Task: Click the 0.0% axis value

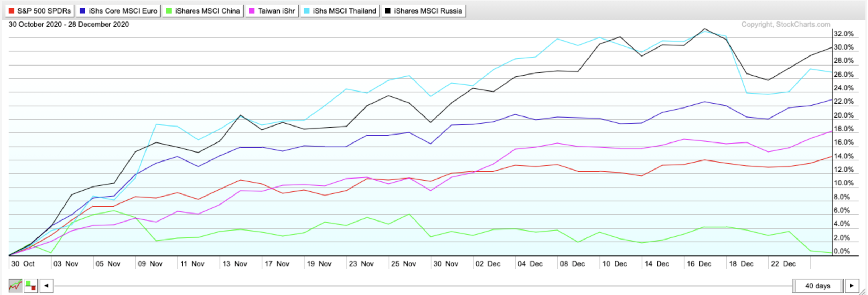Action: [842, 251]
